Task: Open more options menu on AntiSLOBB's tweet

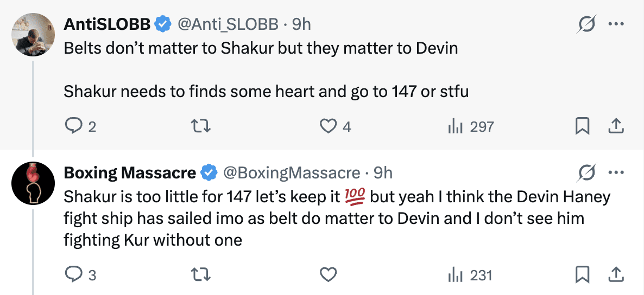Action: tap(616, 24)
